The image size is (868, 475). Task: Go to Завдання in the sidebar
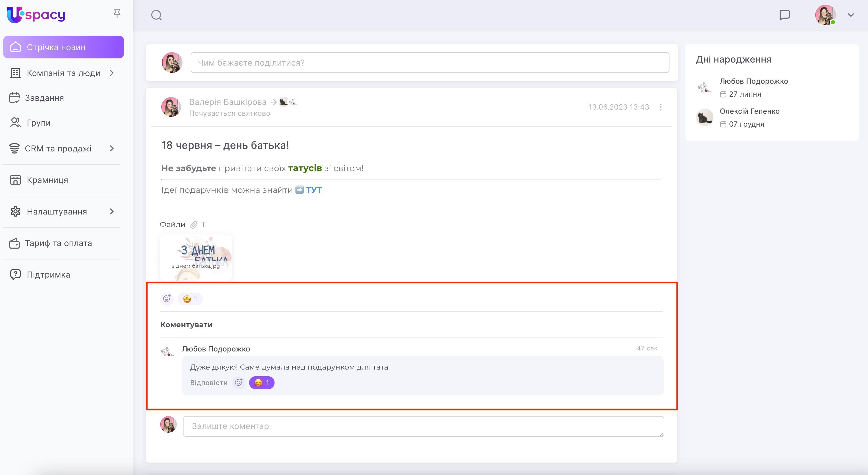click(44, 98)
